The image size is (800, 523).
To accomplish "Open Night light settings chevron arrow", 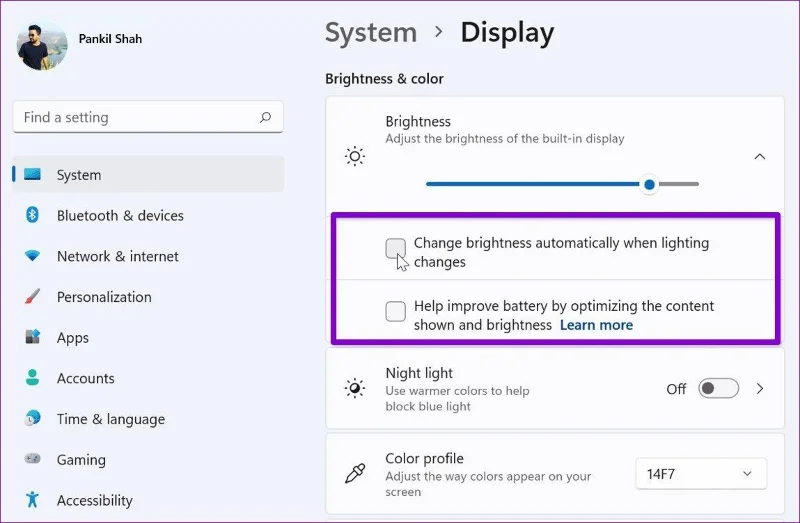I will pos(760,389).
